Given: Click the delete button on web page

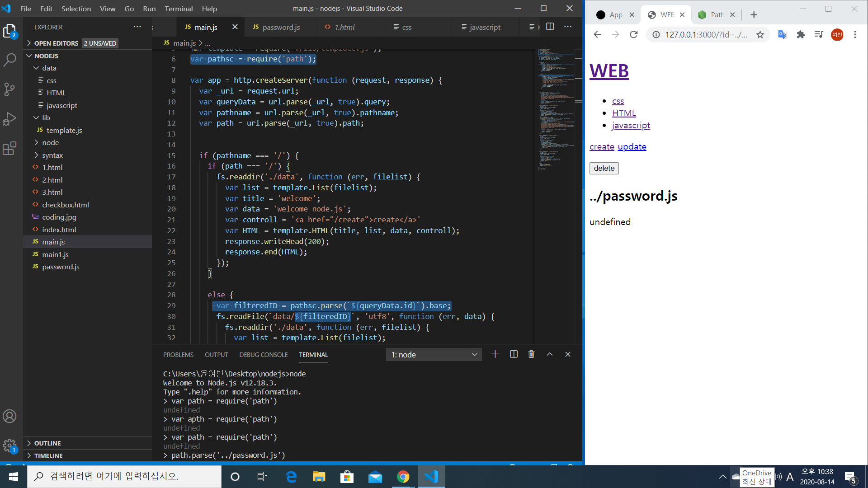Looking at the screenshot, I should 604,168.
